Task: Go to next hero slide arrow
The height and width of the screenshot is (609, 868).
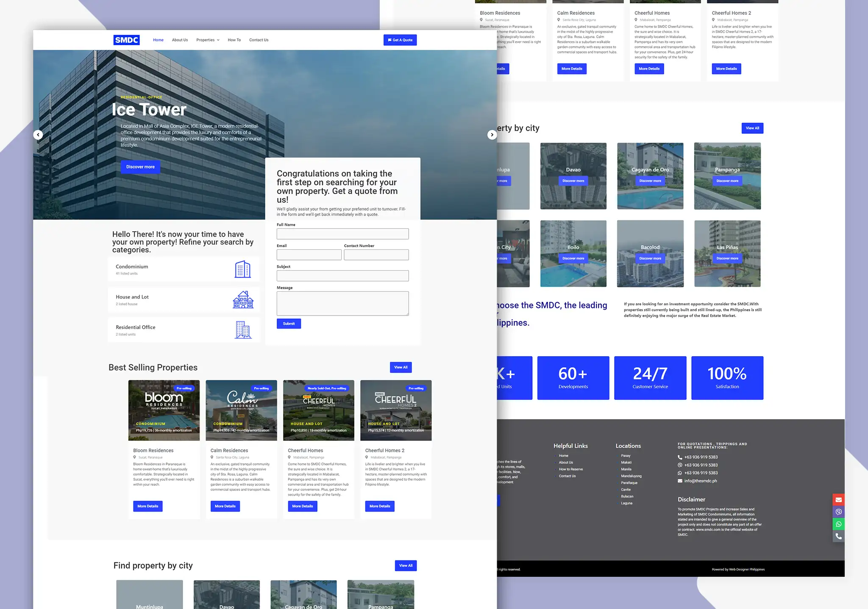Action: click(492, 135)
